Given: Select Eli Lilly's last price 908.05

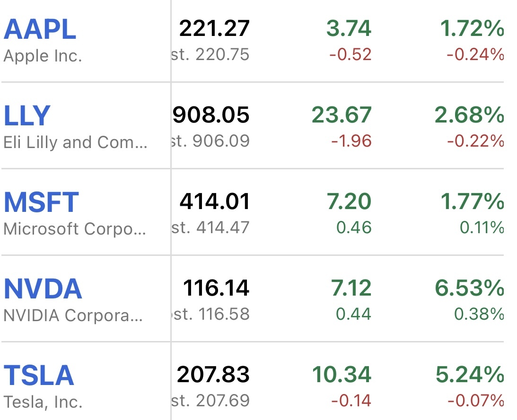Looking at the screenshot, I should [211, 115].
